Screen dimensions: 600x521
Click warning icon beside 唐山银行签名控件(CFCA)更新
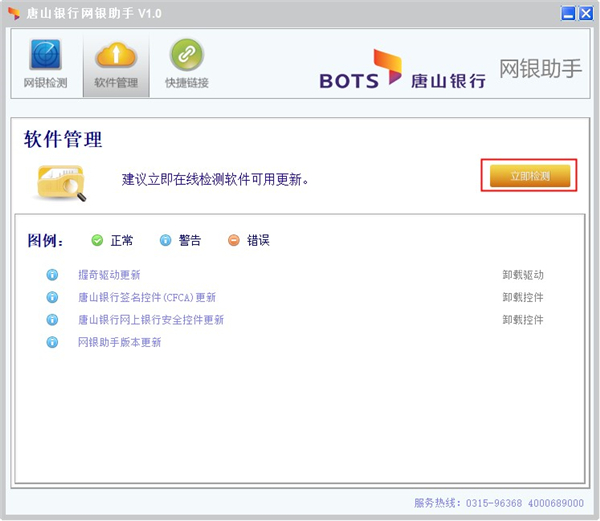pos(52,297)
